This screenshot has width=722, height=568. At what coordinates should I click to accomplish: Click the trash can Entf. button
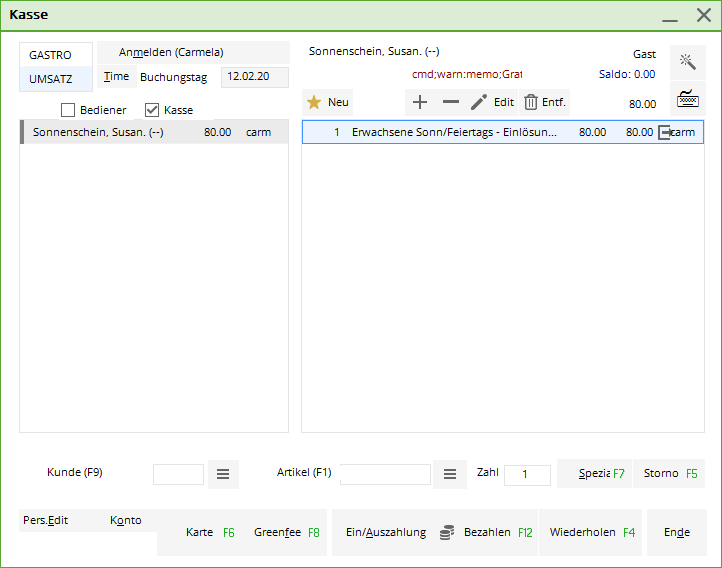pos(544,102)
